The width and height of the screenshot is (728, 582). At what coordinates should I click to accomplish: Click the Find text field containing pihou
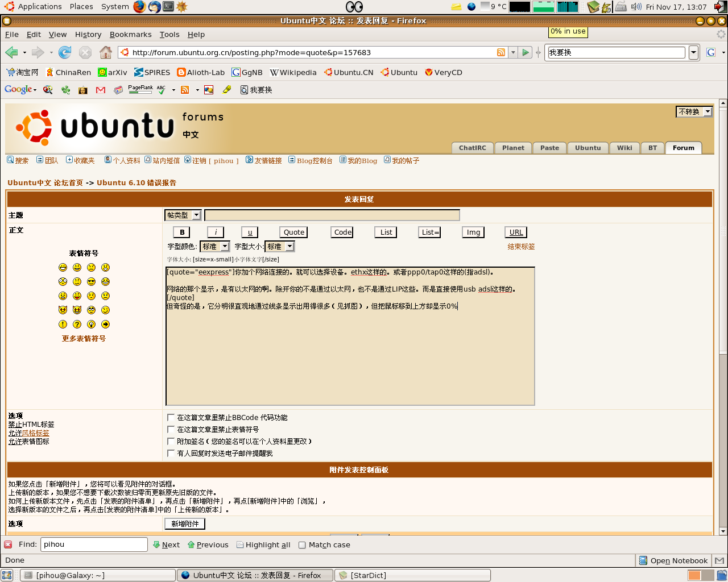coord(94,544)
